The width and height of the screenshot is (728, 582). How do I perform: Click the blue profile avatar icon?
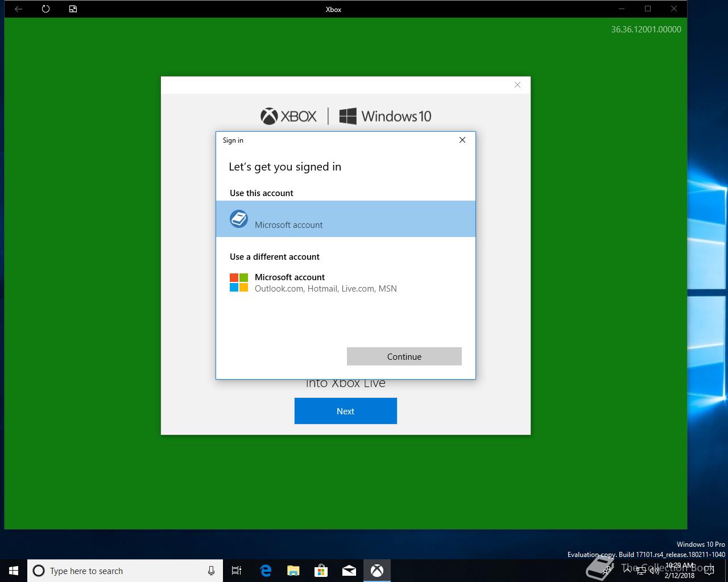click(239, 219)
